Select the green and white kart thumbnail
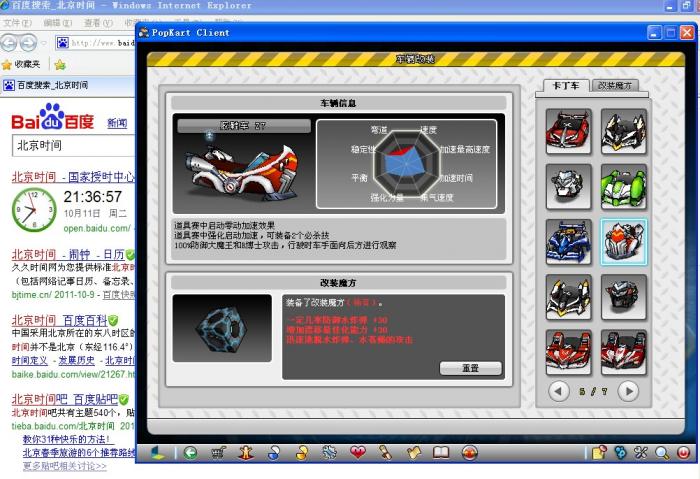This screenshot has width=700, height=479. (x=624, y=187)
